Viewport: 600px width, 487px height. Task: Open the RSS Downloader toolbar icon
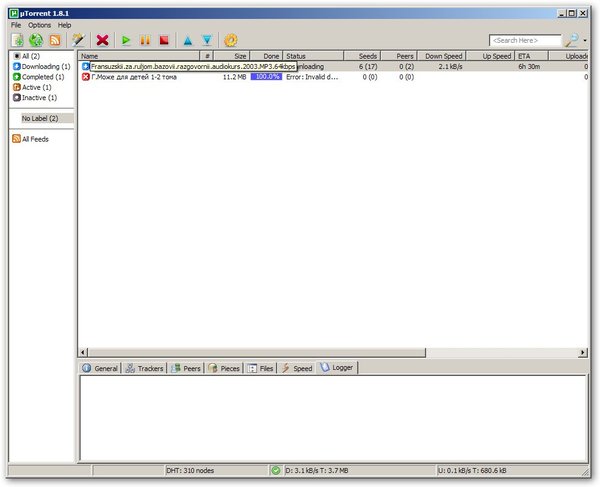click(55, 40)
